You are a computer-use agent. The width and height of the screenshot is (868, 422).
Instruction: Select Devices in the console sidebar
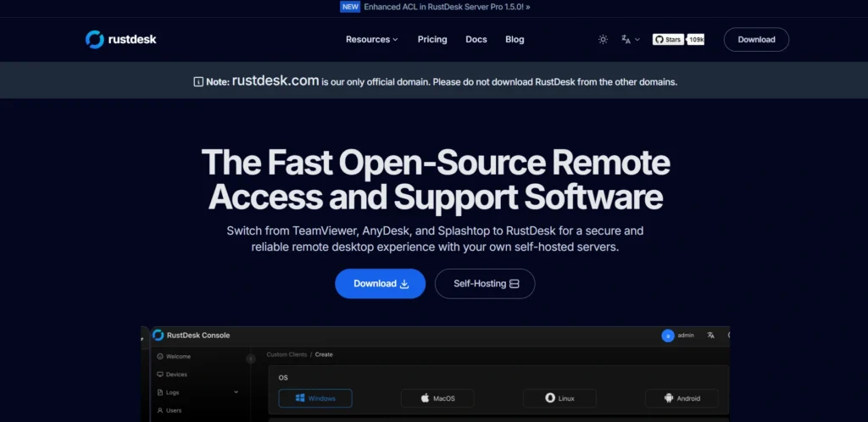point(172,375)
